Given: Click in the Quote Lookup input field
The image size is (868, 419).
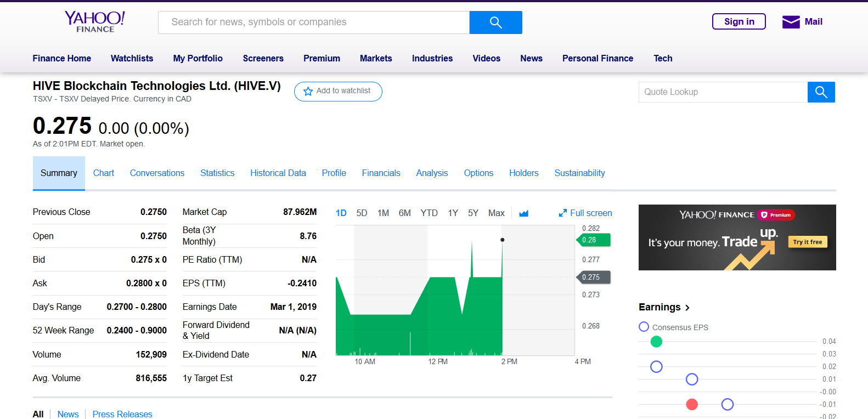Looking at the screenshot, I should (x=723, y=92).
